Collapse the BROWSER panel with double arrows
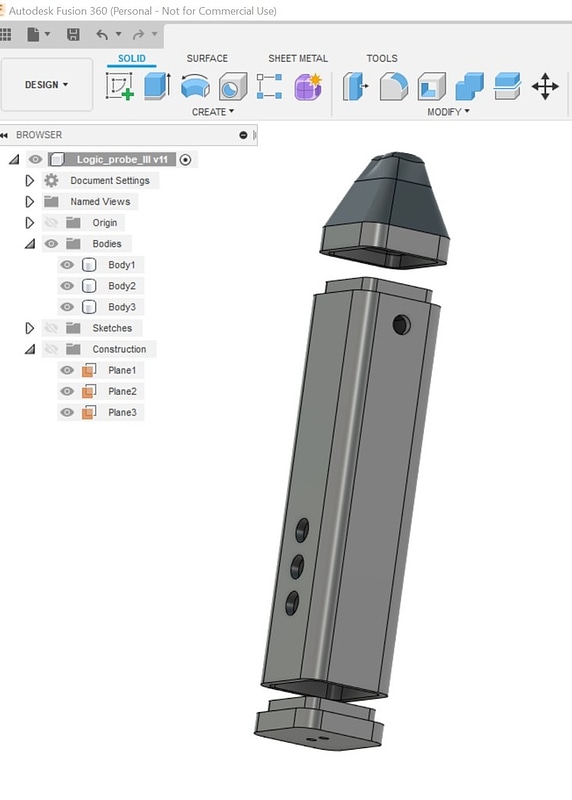Screen dimensions: 572x800 [5, 135]
